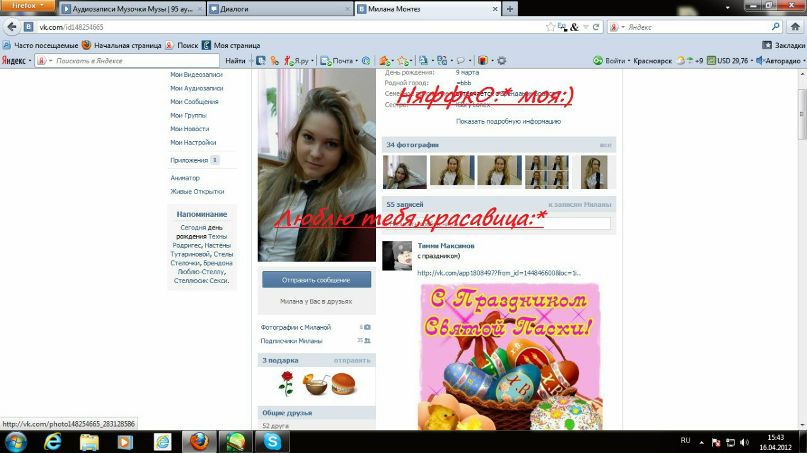Viewport: 807px width, 453px height.
Task: Open the Закладки bookmarks button
Action: pos(783,45)
